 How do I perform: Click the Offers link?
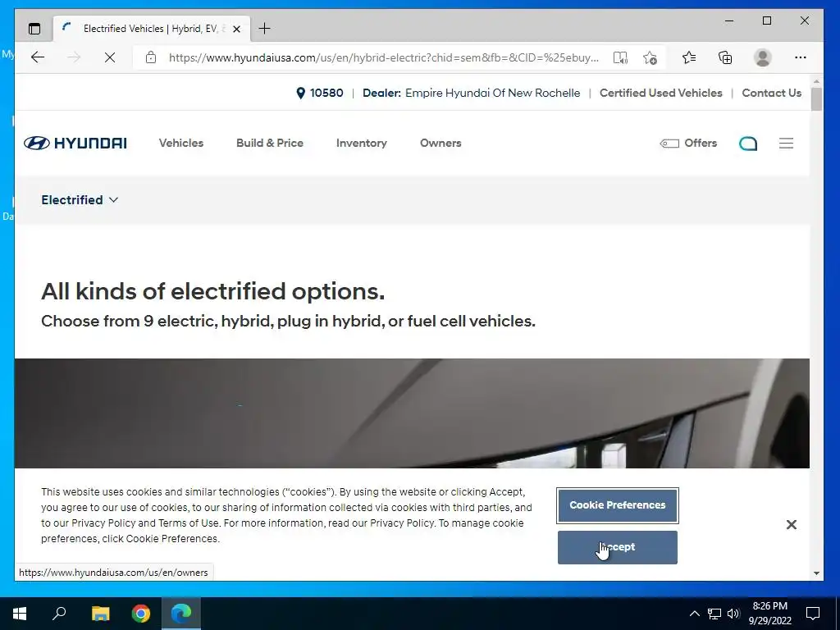click(x=701, y=143)
